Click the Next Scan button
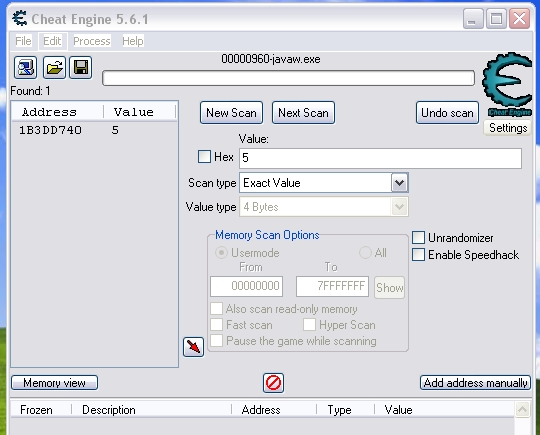 (303, 113)
